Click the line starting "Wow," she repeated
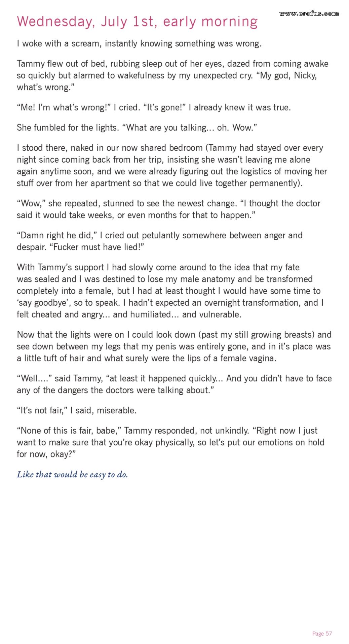Image resolution: width=349 pixels, height=644 pixels. click(x=168, y=209)
